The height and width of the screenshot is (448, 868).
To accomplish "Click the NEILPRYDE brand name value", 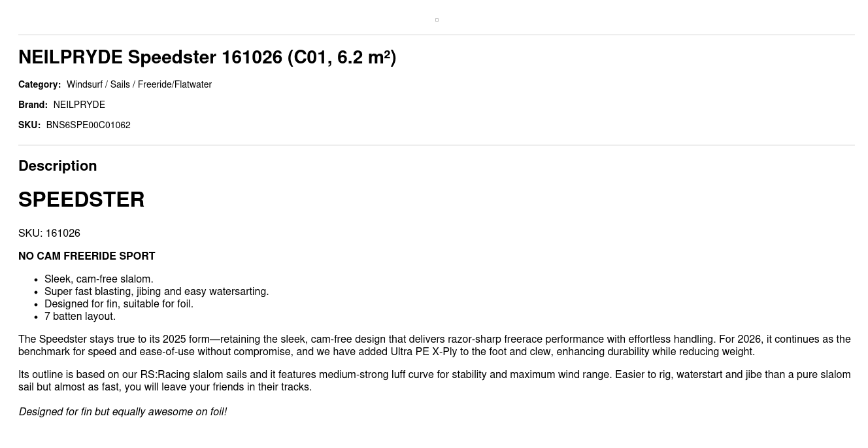I will 79,105.
